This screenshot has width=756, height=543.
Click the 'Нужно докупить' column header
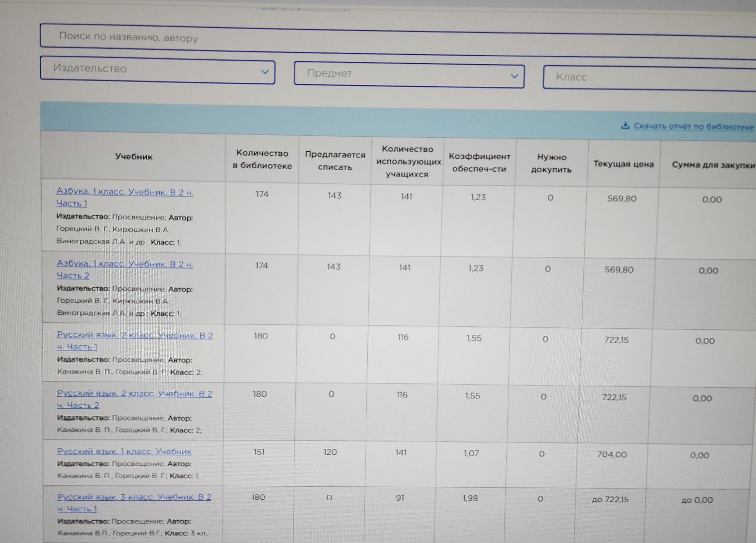[551, 163]
